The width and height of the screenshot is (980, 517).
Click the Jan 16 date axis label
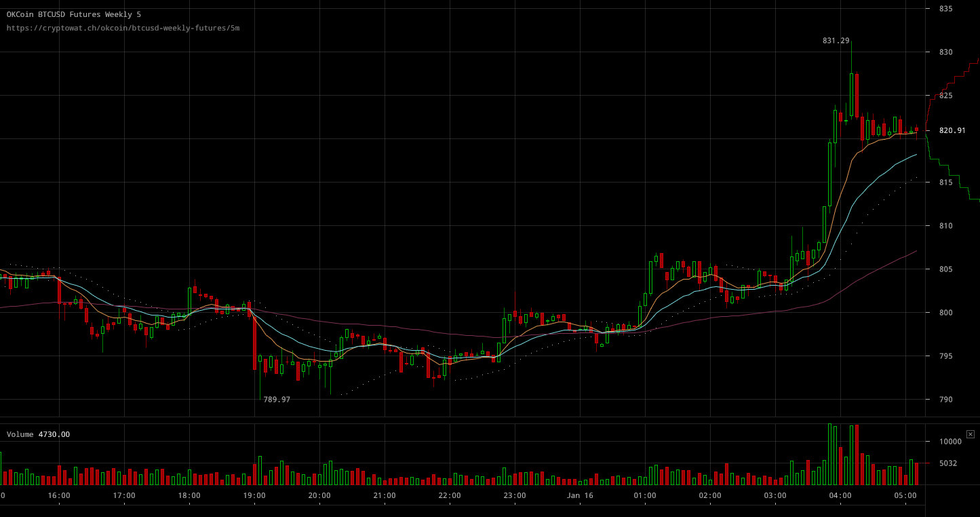tap(580, 496)
